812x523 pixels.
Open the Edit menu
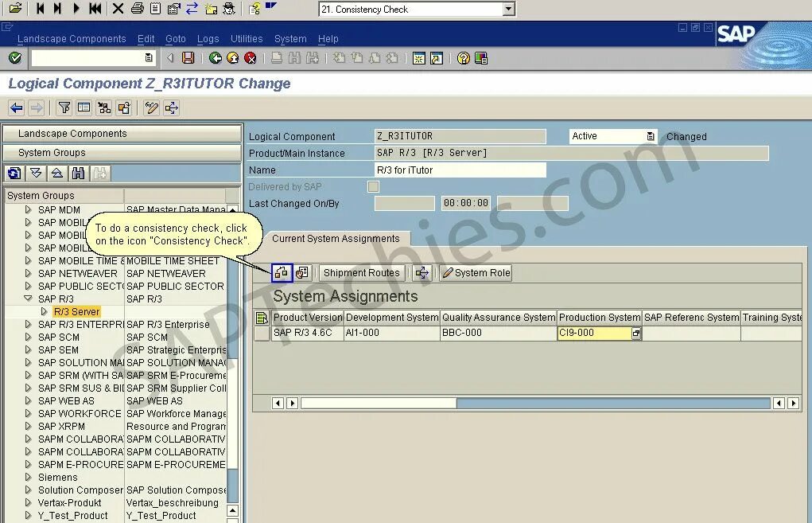click(x=146, y=39)
